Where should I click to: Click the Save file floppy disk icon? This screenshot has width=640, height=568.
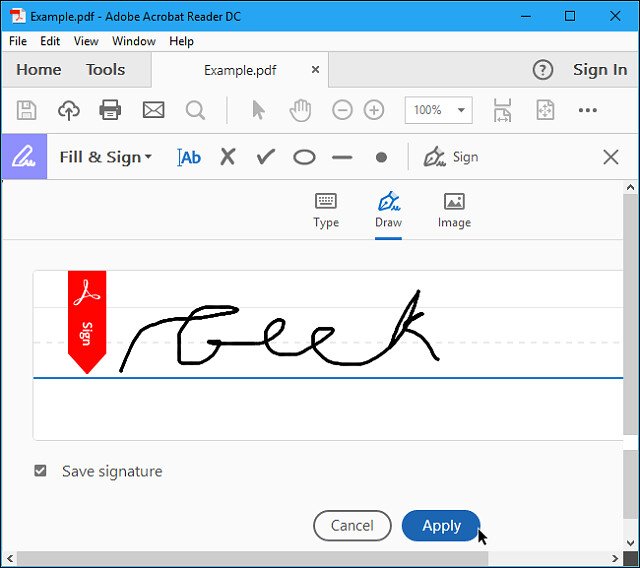click(27, 110)
